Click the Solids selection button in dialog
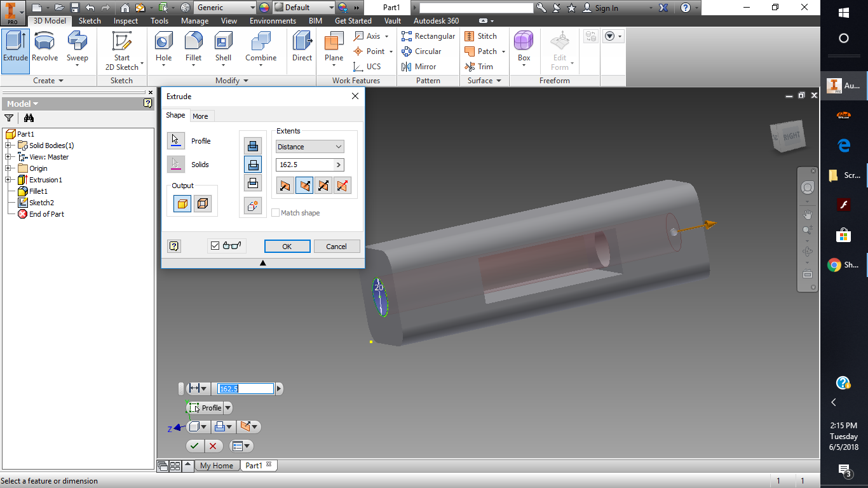868x488 pixels. point(176,164)
